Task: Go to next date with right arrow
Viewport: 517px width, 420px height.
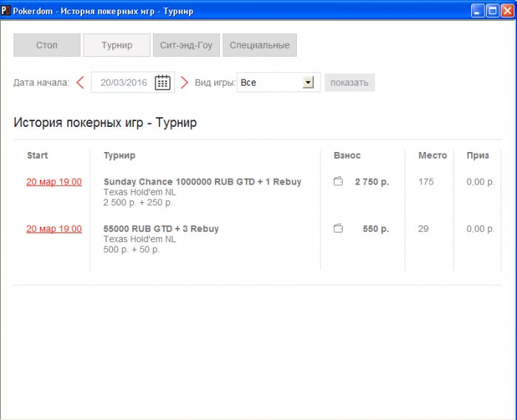Action: point(185,83)
